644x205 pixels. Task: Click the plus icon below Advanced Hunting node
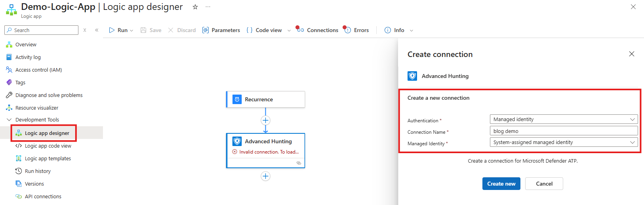(x=265, y=176)
